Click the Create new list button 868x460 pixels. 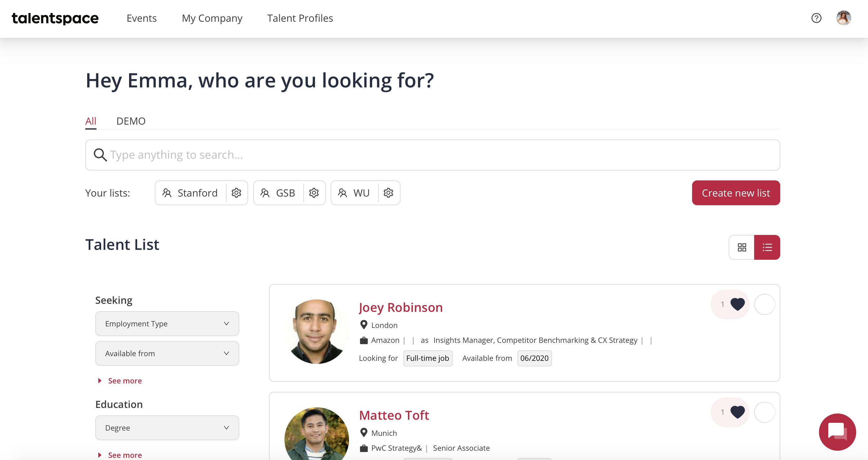[x=736, y=192]
